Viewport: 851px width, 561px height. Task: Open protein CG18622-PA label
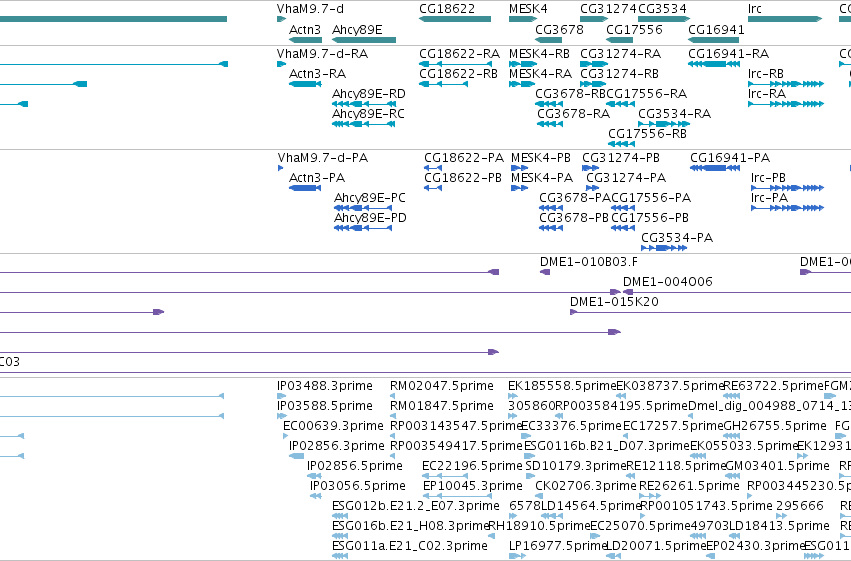[x=463, y=157]
